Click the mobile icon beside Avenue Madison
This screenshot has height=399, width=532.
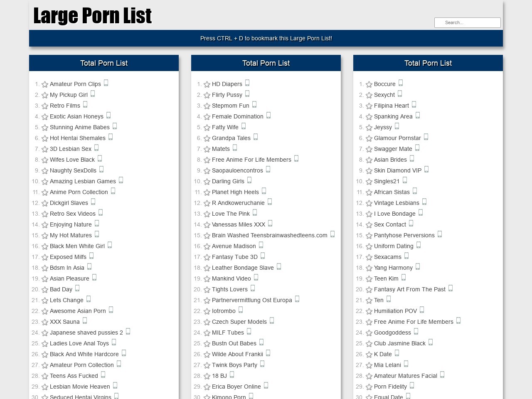point(261,245)
